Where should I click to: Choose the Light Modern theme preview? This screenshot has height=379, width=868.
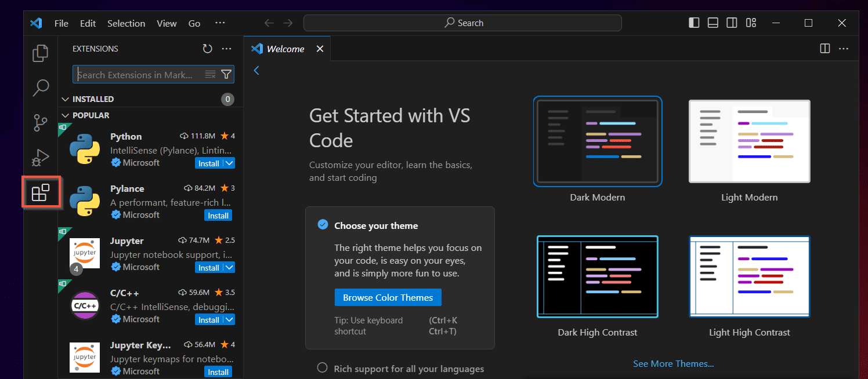(x=749, y=141)
